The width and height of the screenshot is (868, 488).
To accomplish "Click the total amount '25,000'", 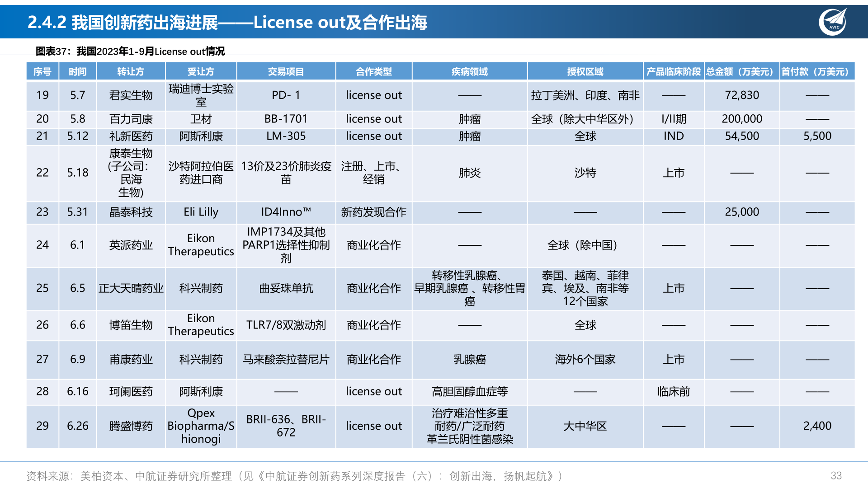I will [x=742, y=212].
